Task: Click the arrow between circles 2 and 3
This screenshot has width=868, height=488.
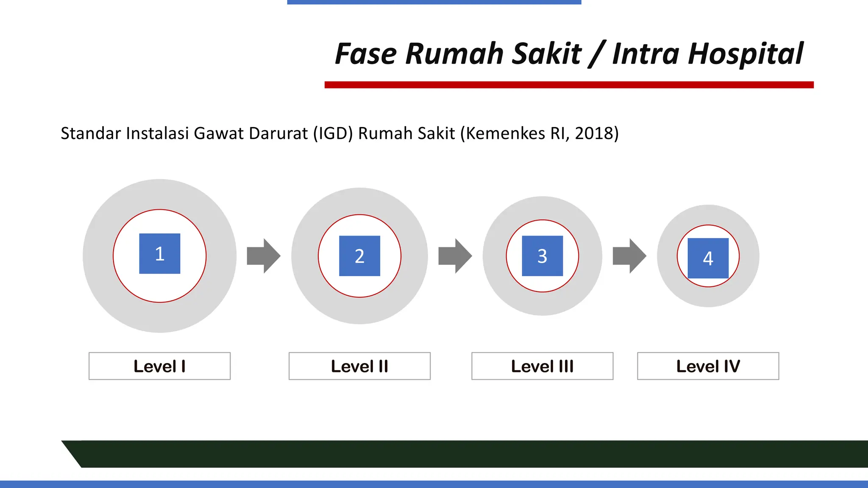Action: pyautogui.click(x=455, y=256)
